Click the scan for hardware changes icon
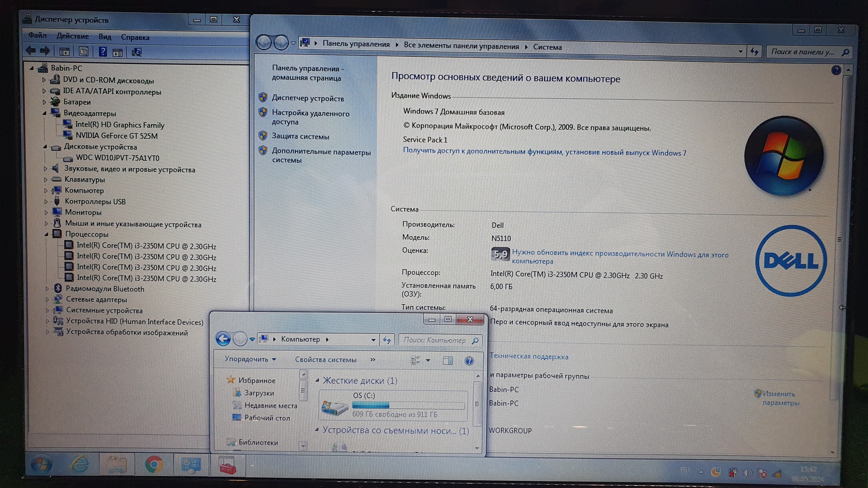Image resolution: width=868 pixels, height=488 pixels. coord(136,52)
